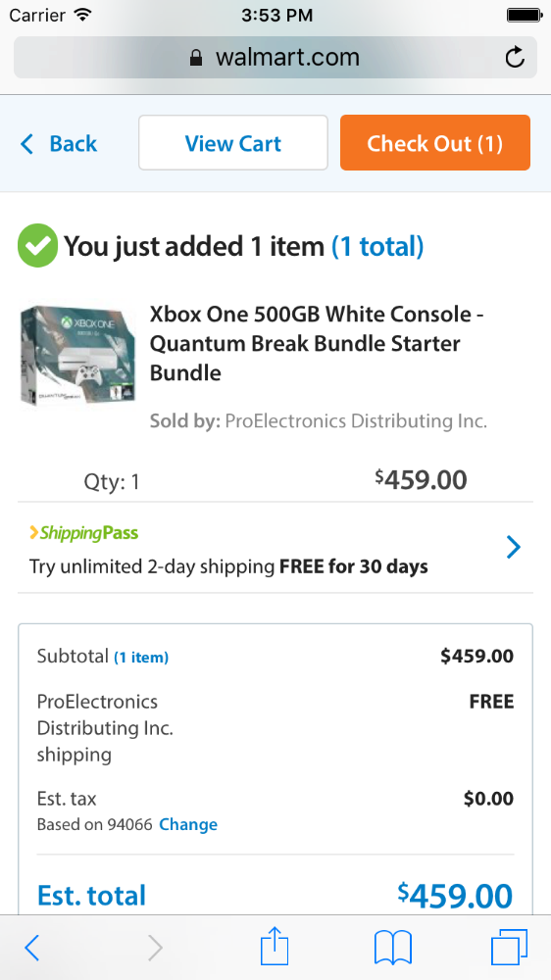This screenshot has width=551, height=980.
Task: Tap the Safari back navigation arrow
Action: pos(32,948)
